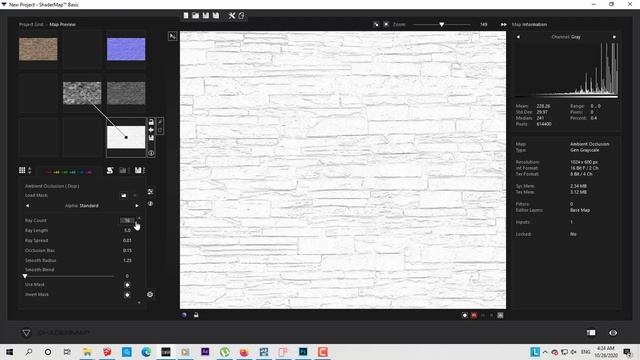The width and height of the screenshot is (640, 360).
Task: Click the Smooth Blend slider handle
Action: (25, 276)
